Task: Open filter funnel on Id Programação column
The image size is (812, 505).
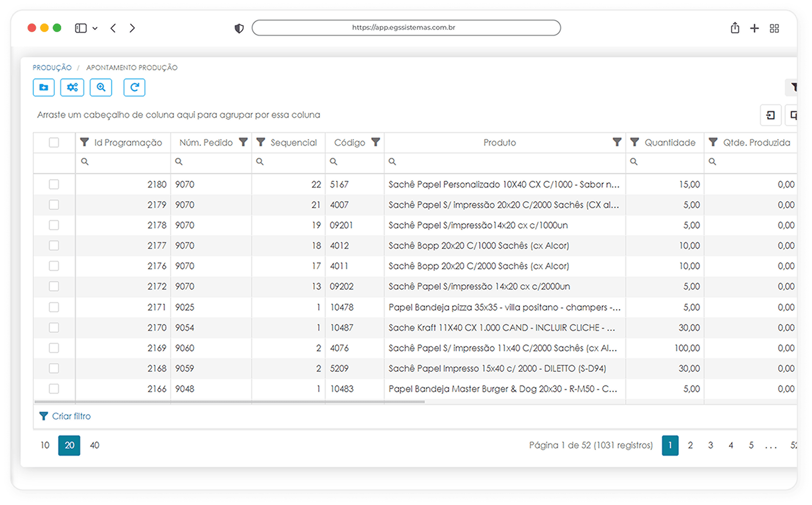Action: 84,142
